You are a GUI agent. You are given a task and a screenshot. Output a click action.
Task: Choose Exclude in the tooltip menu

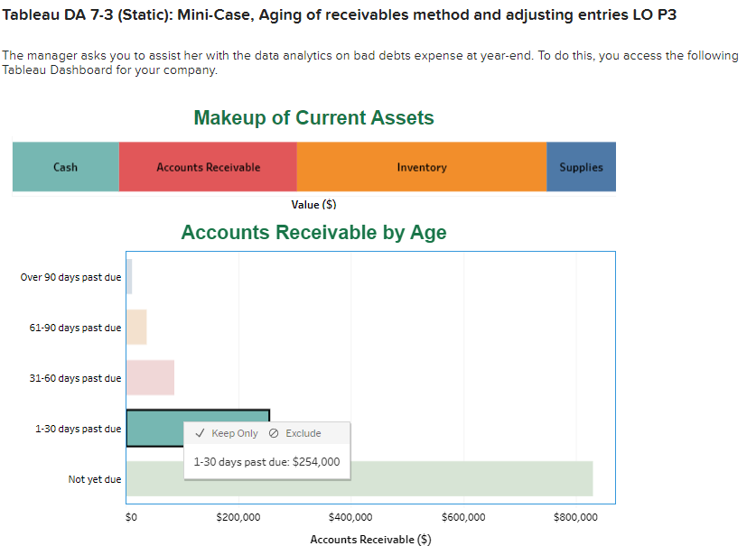(294, 433)
